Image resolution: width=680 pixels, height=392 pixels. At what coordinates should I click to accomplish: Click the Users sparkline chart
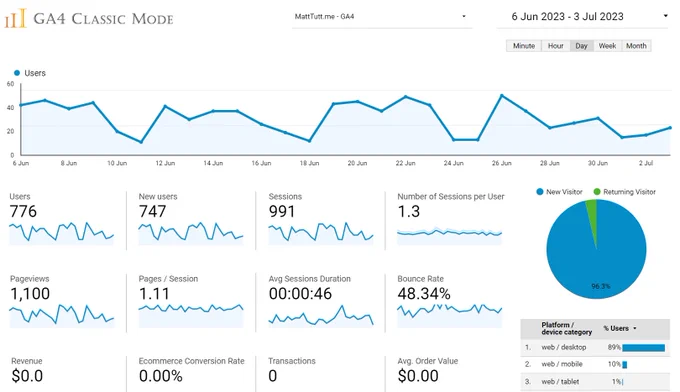61,233
